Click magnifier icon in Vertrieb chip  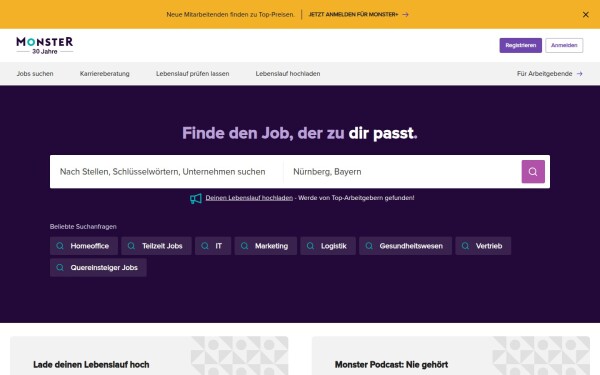(465, 246)
